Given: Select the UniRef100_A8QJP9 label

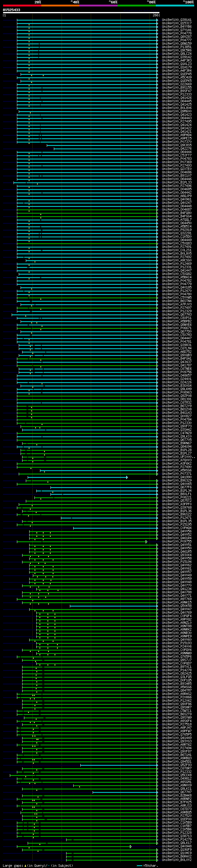Looking at the screenshot, I should (x=176, y=196).
